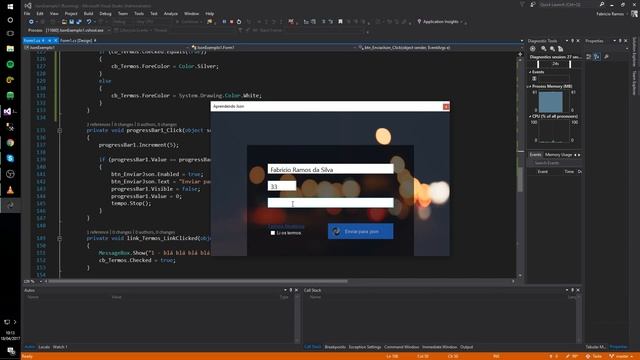Switch to the Watch 1 tab
Viewport: 640px width, 360px height.
pos(60,347)
